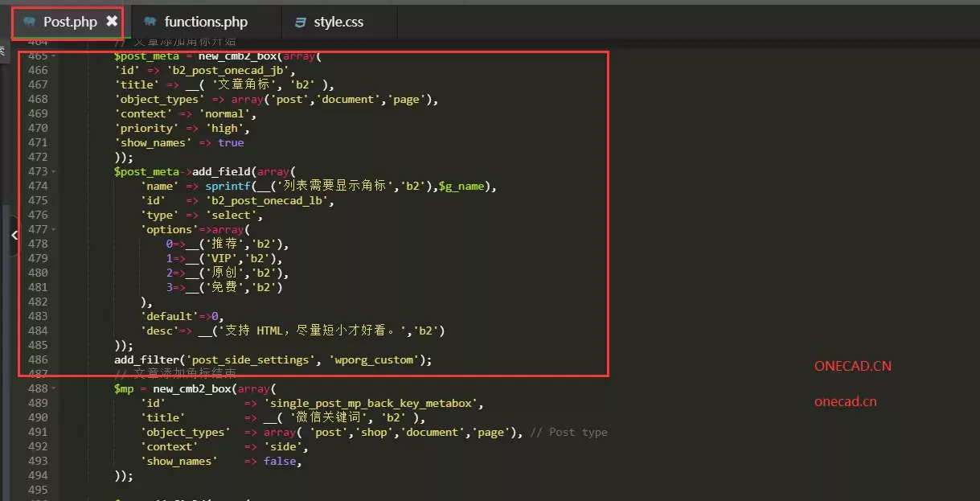
Task: Click the PHP elephant icon on functions.php tab
Action: pyautogui.click(x=150, y=23)
